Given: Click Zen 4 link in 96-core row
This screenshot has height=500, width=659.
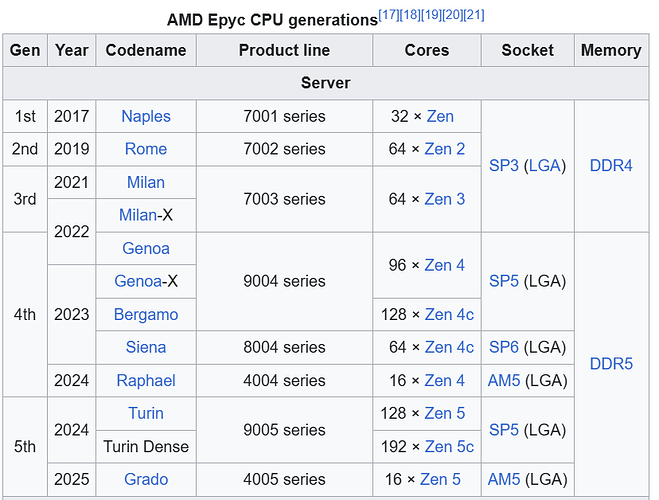Looking at the screenshot, I should click(445, 265).
